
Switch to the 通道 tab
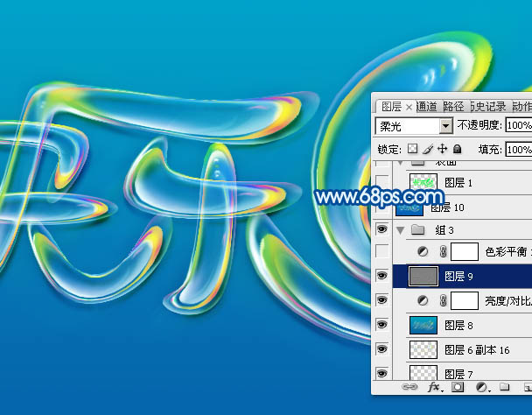point(426,106)
